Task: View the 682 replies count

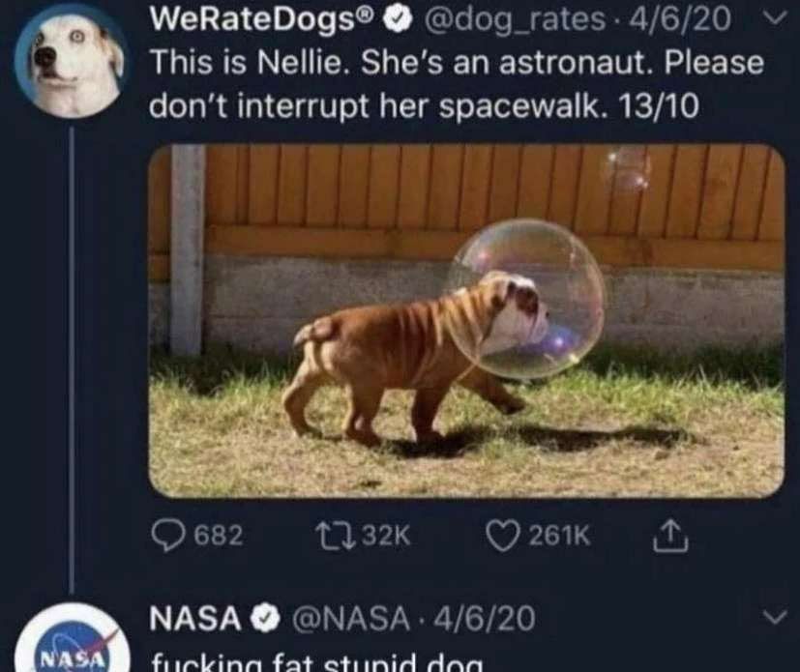Action: click(x=219, y=536)
